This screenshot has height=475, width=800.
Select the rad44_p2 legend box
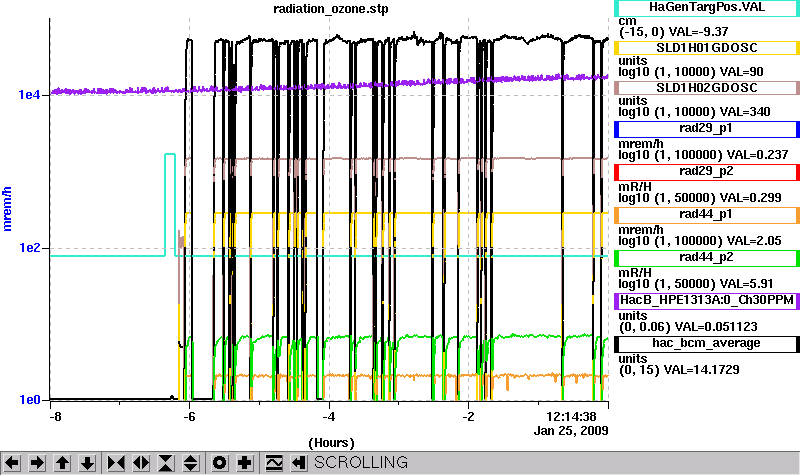[707, 258]
